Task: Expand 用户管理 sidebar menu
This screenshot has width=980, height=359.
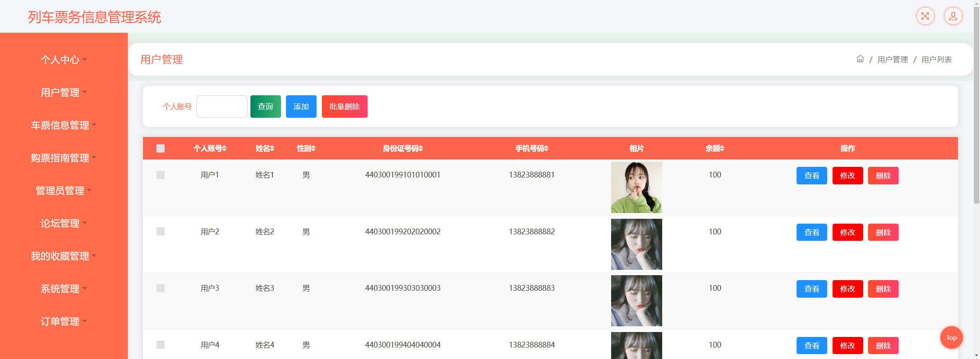Action: (64, 92)
